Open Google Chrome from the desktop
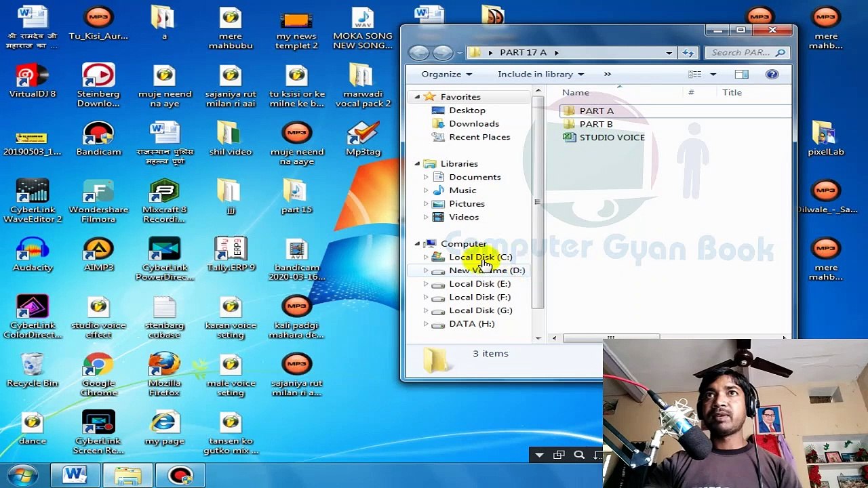The width and height of the screenshot is (868, 488). pos(98,375)
